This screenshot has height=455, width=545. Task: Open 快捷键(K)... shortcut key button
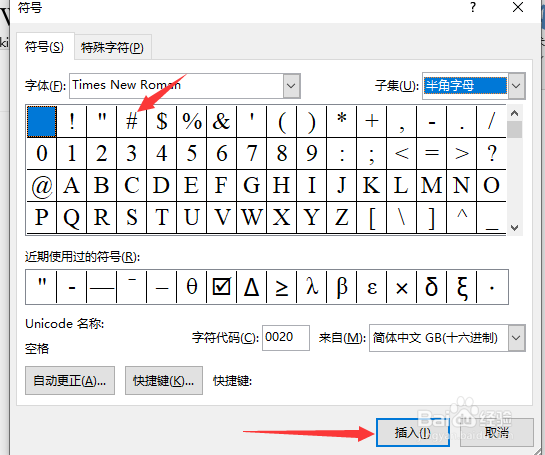pyautogui.click(x=164, y=381)
